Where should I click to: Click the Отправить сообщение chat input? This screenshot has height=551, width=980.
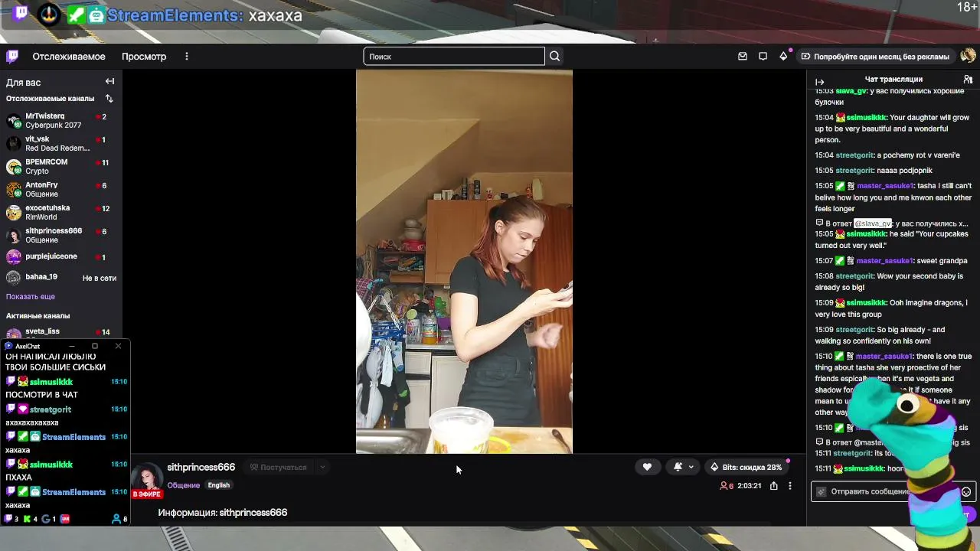click(891, 491)
